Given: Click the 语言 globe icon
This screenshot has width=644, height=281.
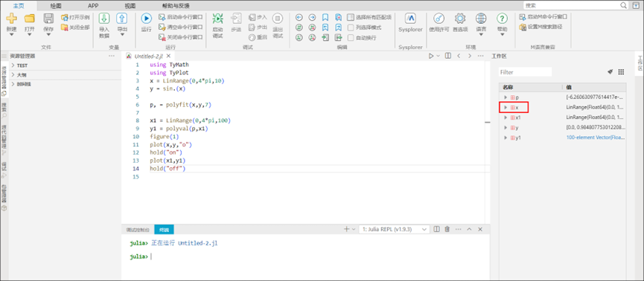Looking at the screenshot, I should click(481, 19).
